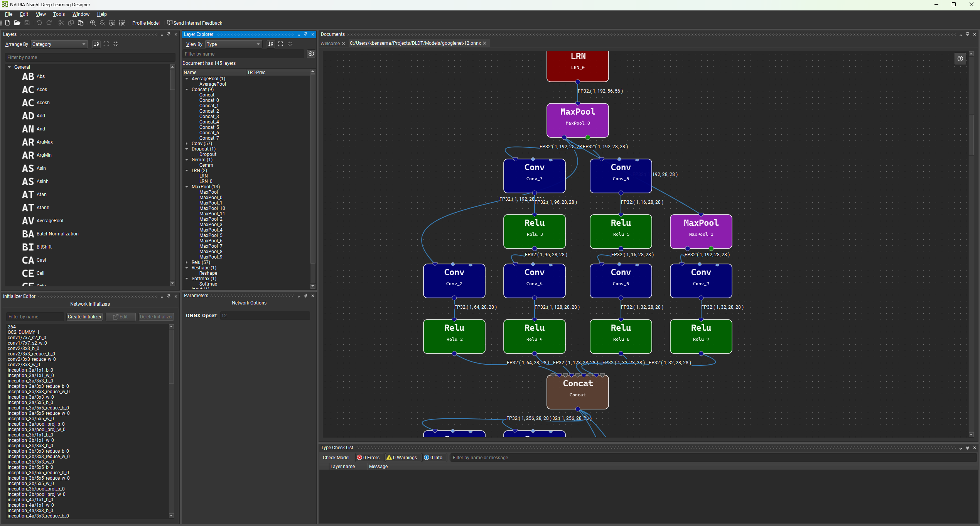Click the Type Check List filter field
Viewport: 980px width, 526px height.
click(x=713, y=458)
